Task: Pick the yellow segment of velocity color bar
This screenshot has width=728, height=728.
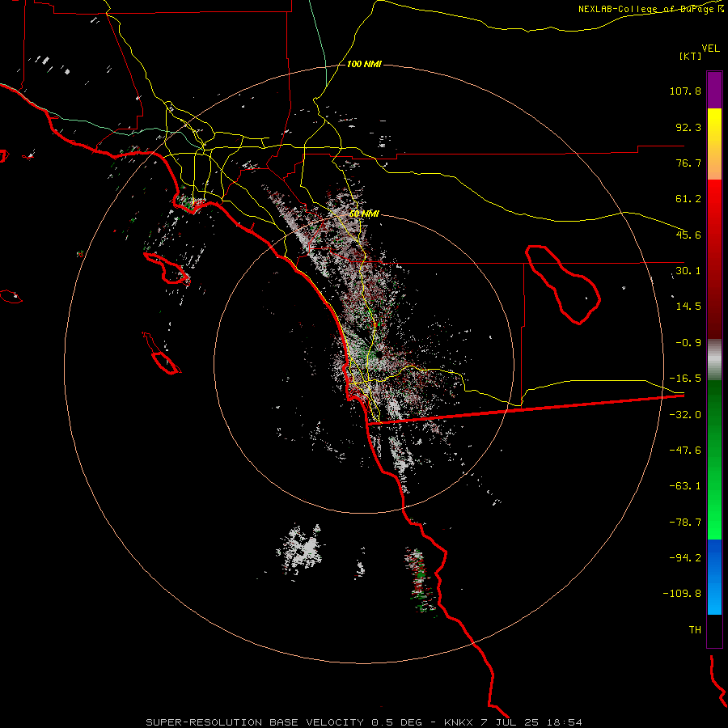Action: 714,144
